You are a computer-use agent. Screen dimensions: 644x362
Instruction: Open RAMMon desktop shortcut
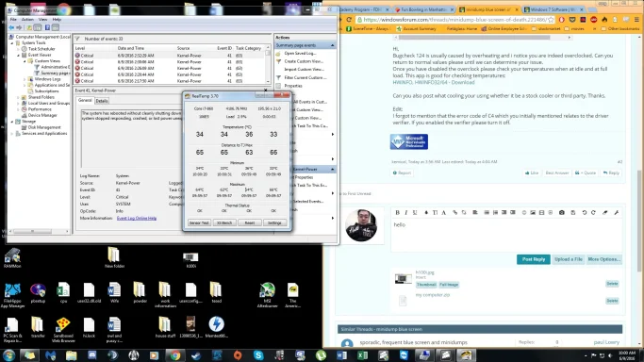[12, 258]
